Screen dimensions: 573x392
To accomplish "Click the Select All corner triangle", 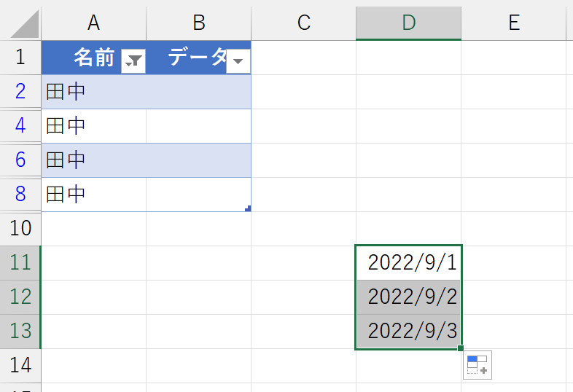I will pyautogui.click(x=25, y=24).
